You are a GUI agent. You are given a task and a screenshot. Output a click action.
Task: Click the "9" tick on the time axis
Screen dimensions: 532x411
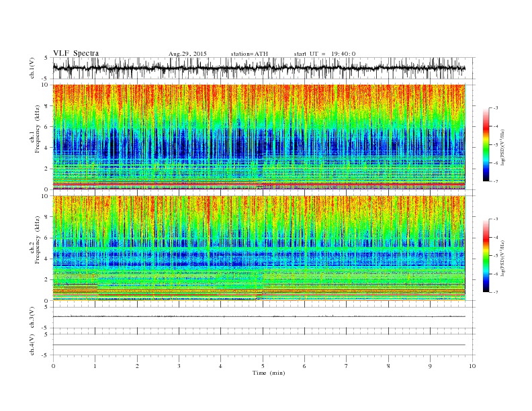click(430, 366)
